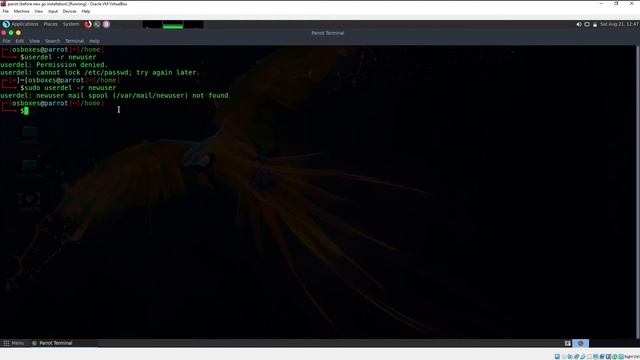
Task: Click the yellow window dot of Parrot Terminal
Action: pos(18,33)
